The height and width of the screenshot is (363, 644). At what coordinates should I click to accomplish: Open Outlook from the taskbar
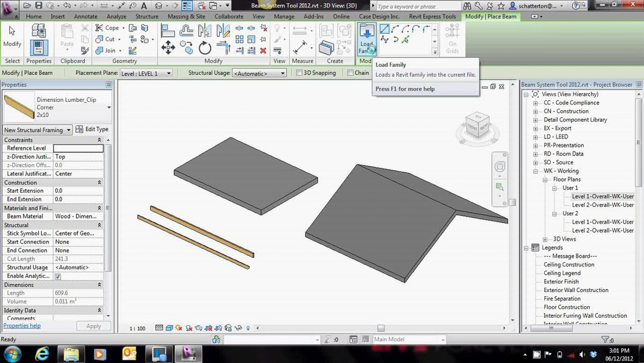click(129, 354)
